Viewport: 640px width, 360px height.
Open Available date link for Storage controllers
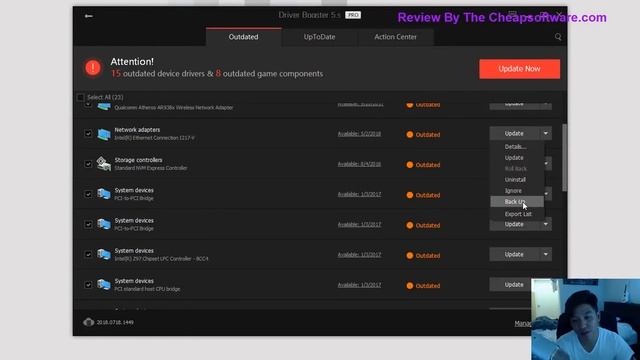click(x=359, y=164)
